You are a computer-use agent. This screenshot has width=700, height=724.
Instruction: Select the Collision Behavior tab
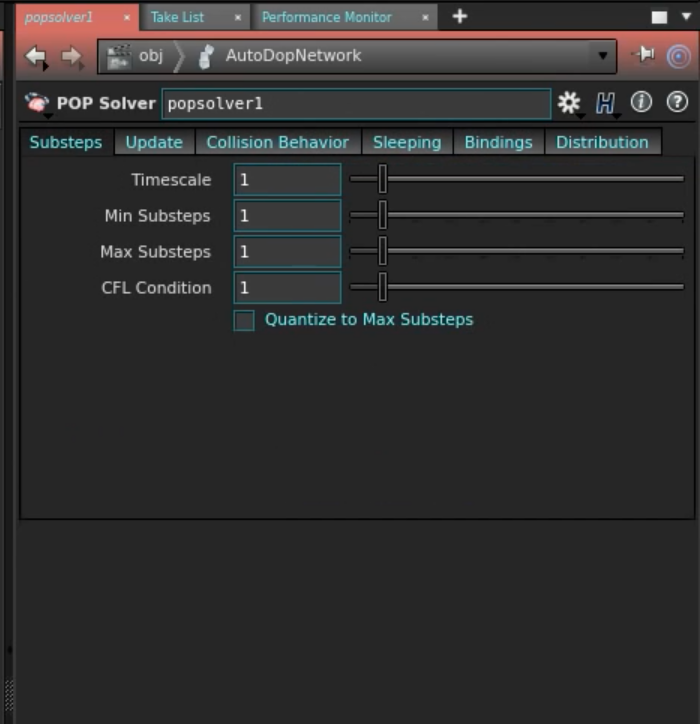[278, 142]
